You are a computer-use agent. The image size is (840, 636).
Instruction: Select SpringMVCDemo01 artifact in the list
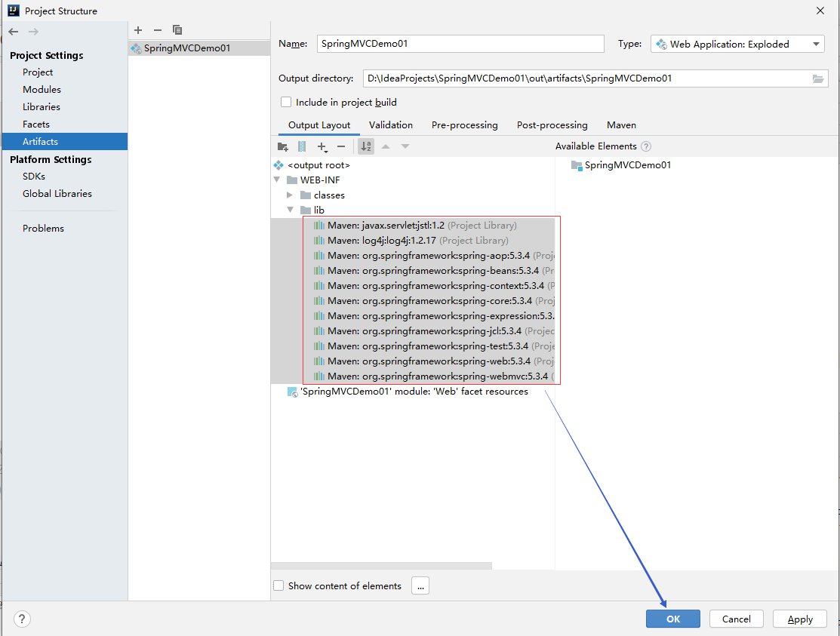199,48
